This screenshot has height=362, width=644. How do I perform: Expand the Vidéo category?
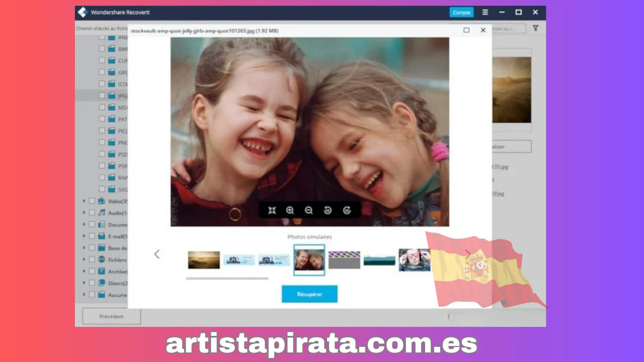[84, 201]
